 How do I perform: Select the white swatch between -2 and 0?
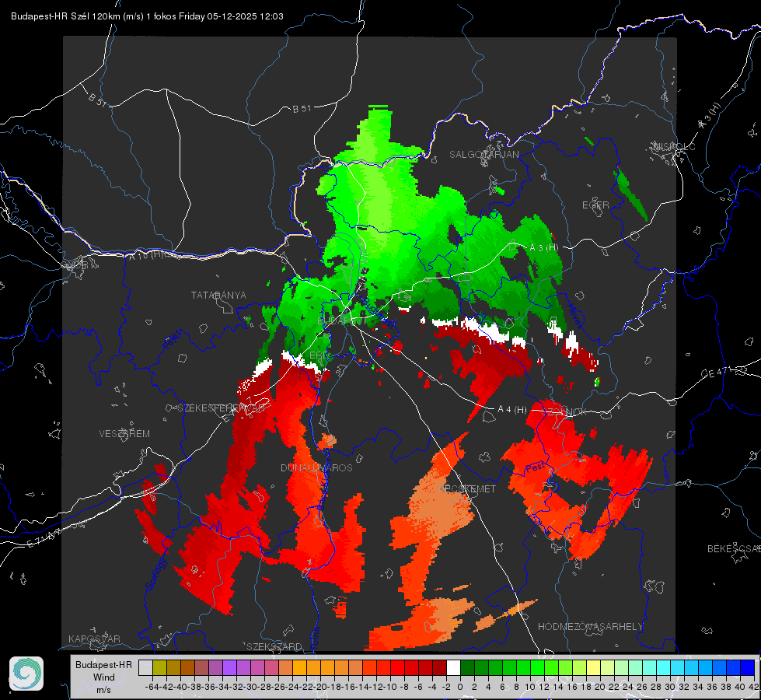453,667
